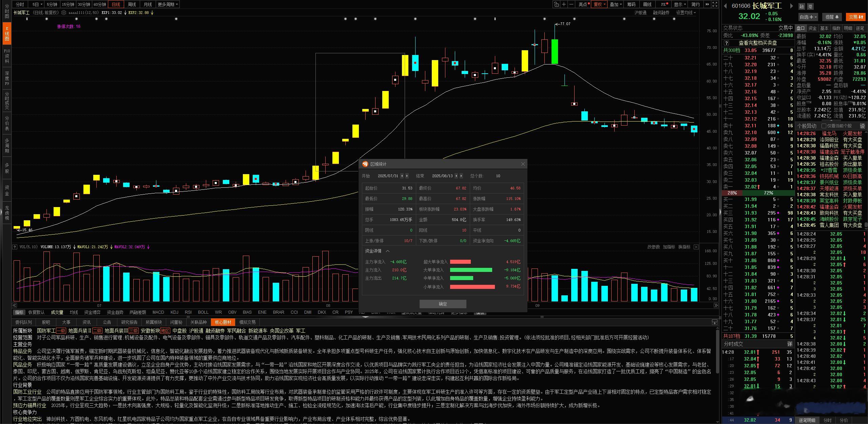Open 叠加 overlay dropdown
The image size is (868, 424).
click(x=616, y=4)
